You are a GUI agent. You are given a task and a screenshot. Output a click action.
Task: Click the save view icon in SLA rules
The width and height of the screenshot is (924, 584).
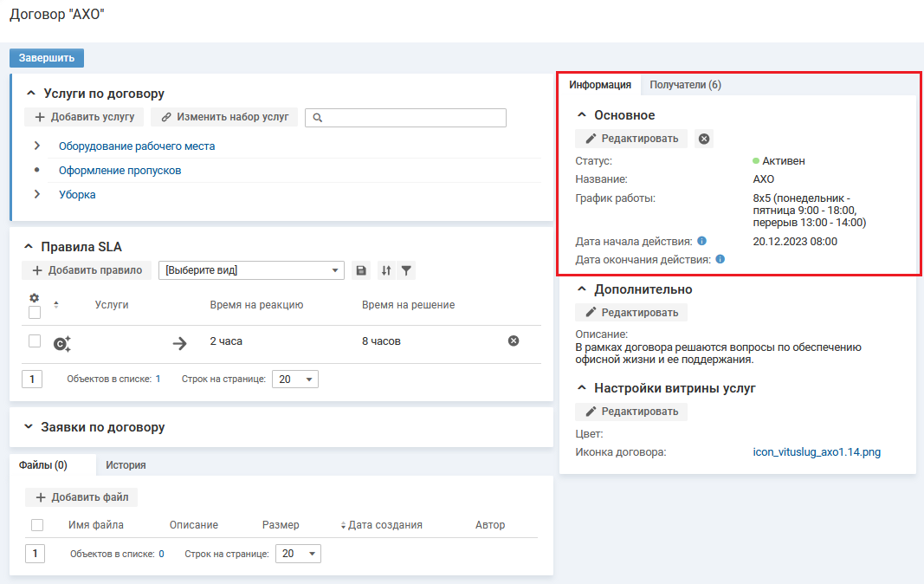[362, 270]
